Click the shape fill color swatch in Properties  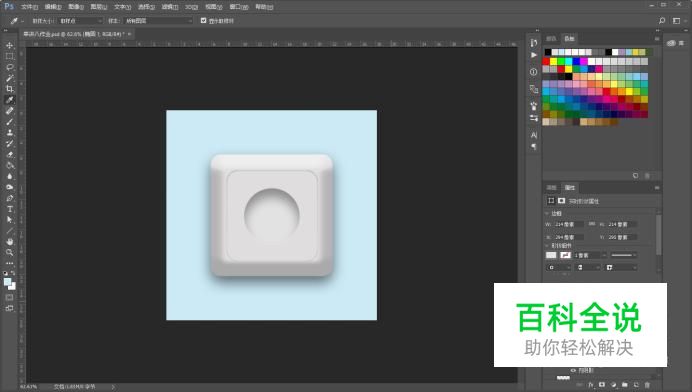551,255
